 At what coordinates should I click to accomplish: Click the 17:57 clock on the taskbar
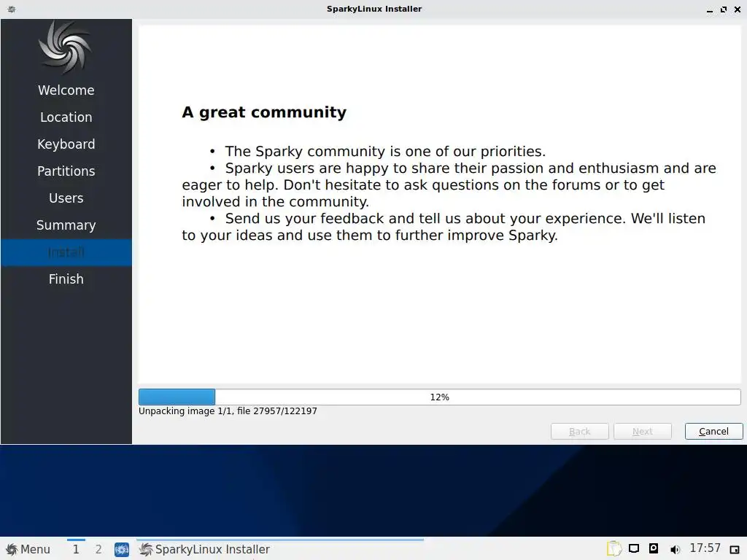[x=705, y=548]
